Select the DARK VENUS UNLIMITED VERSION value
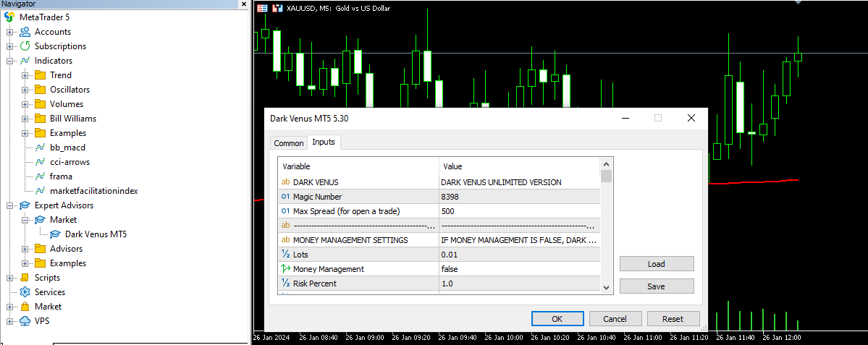The image size is (868, 345). tap(501, 182)
